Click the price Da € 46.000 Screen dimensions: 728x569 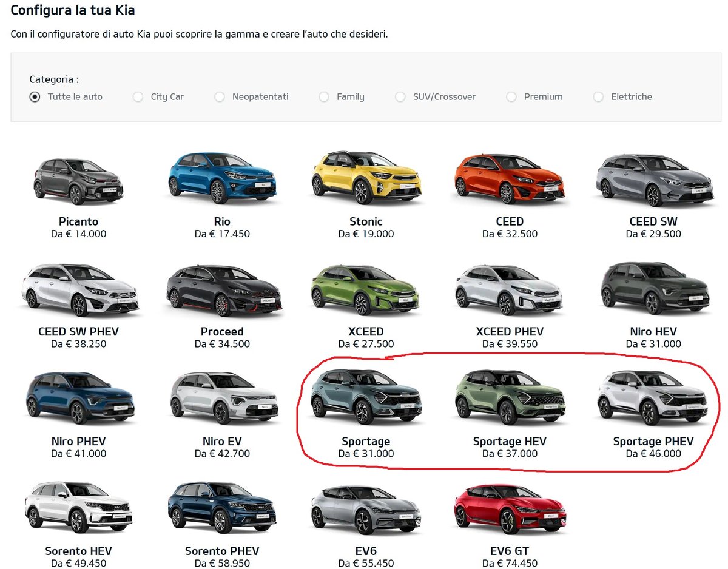click(653, 454)
